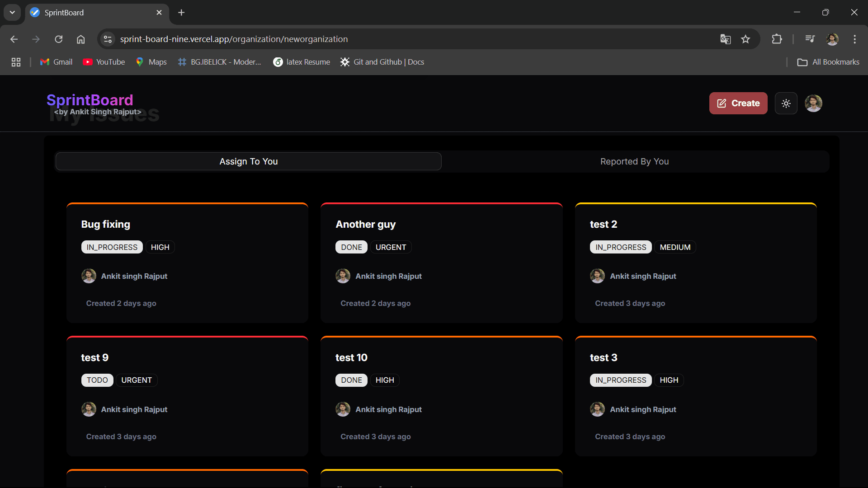The width and height of the screenshot is (868, 488).
Task: Click Ankit singh Rajput name on test 9 card
Action: (x=134, y=409)
